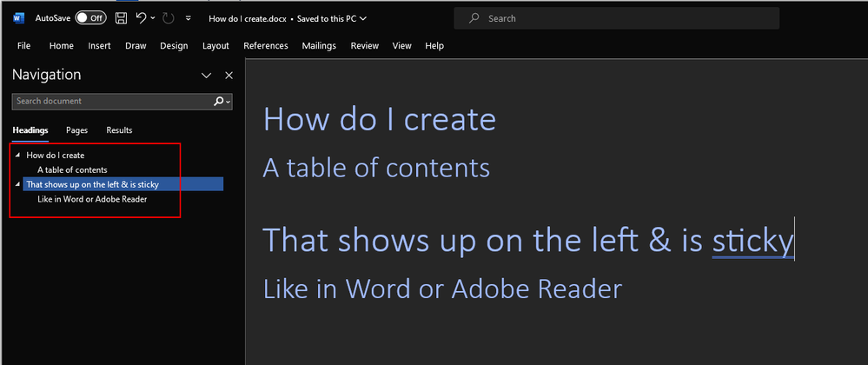Switch to Pages tab in Navigation

point(77,130)
